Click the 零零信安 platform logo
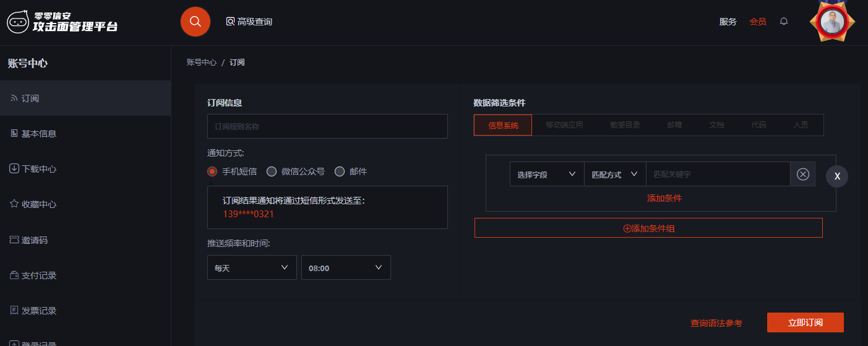868x346 pixels. (x=62, y=22)
